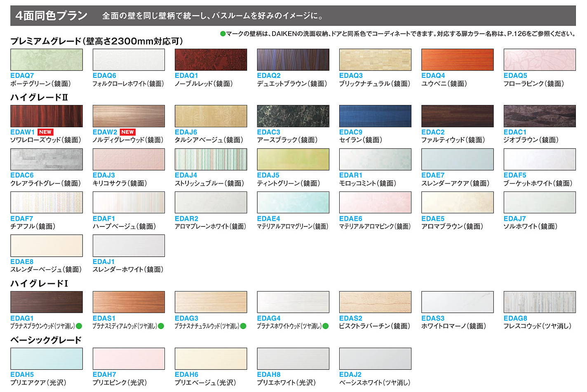Select the EDAE7 スレンダーアクア swatch
Viewport: 587px width, 392px height.
458,159
